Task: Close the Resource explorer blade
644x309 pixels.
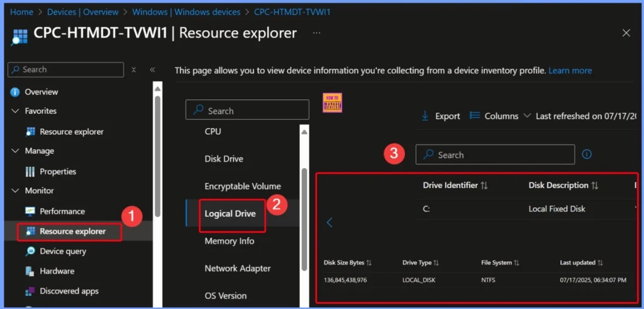Action: pyautogui.click(x=626, y=33)
